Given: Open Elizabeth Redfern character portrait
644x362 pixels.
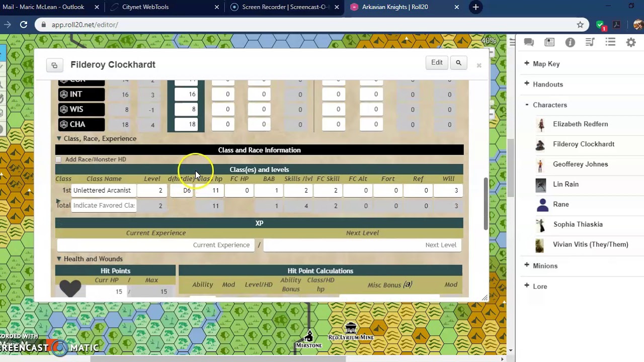Looking at the screenshot, I should tap(541, 124).
